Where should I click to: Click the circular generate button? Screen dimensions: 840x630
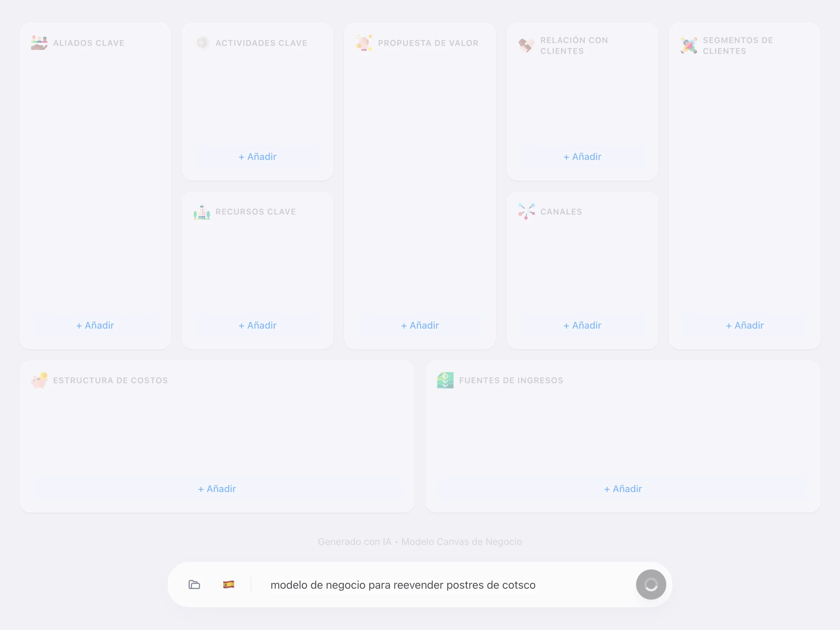point(651,585)
